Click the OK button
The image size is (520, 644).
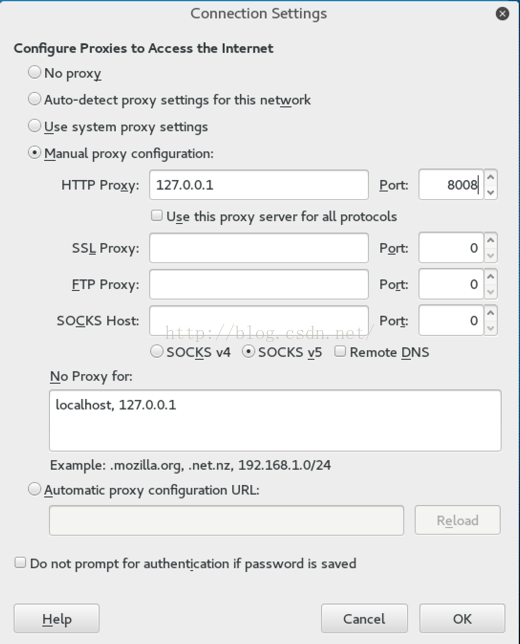(x=462, y=619)
